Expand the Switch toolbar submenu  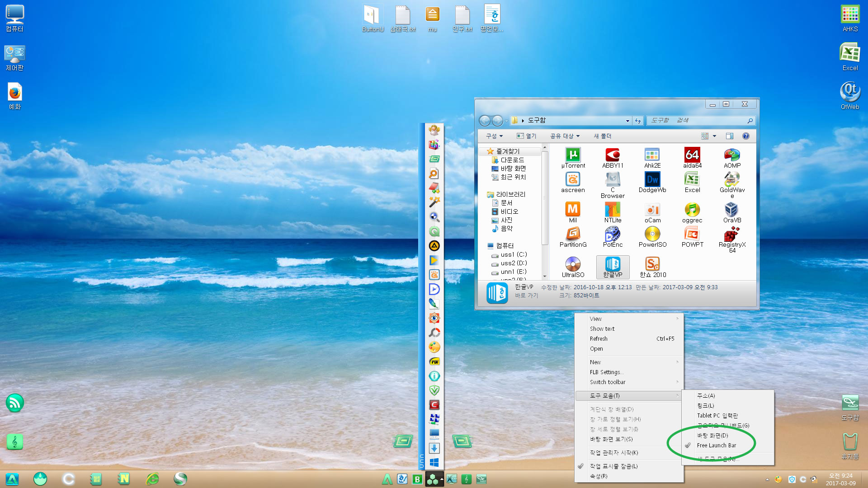click(x=629, y=382)
